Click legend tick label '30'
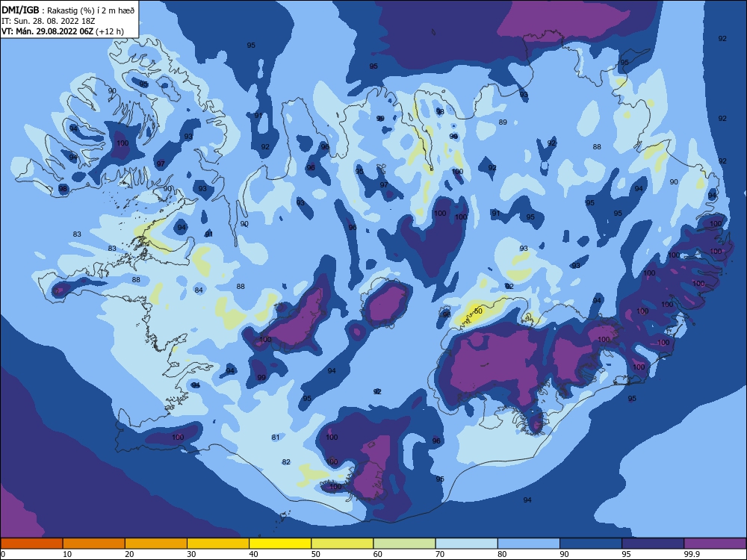747x560 pixels. point(191,554)
